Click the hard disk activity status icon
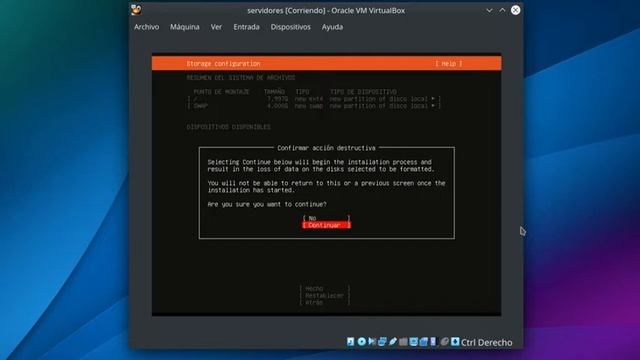Viewport: 640px width, 360px height. click(x=350, y=342)
